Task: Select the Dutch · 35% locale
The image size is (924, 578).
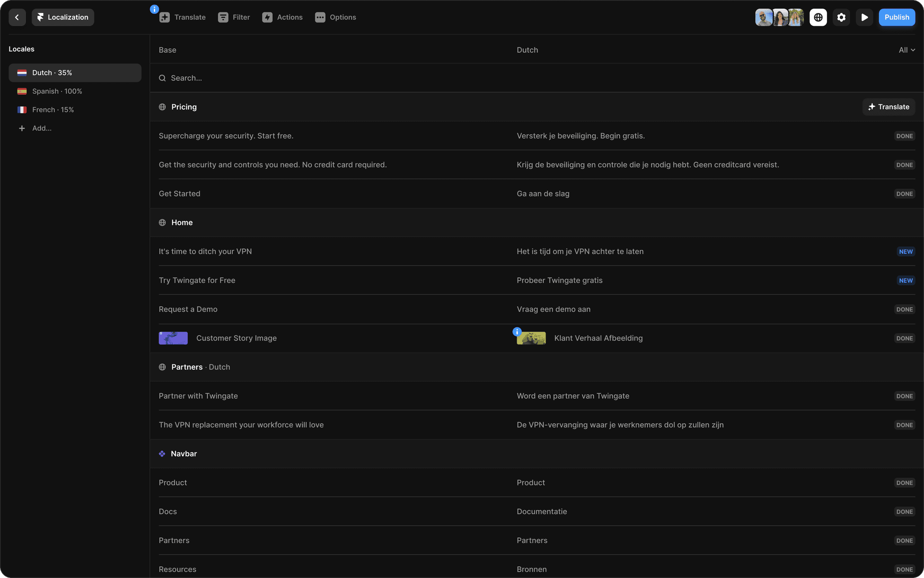Action: tap(75, 73)
